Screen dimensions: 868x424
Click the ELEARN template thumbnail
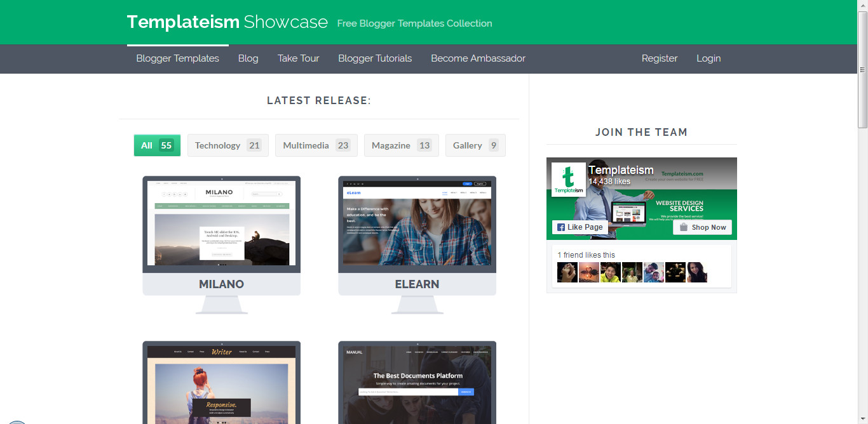[x=417, y=223]
